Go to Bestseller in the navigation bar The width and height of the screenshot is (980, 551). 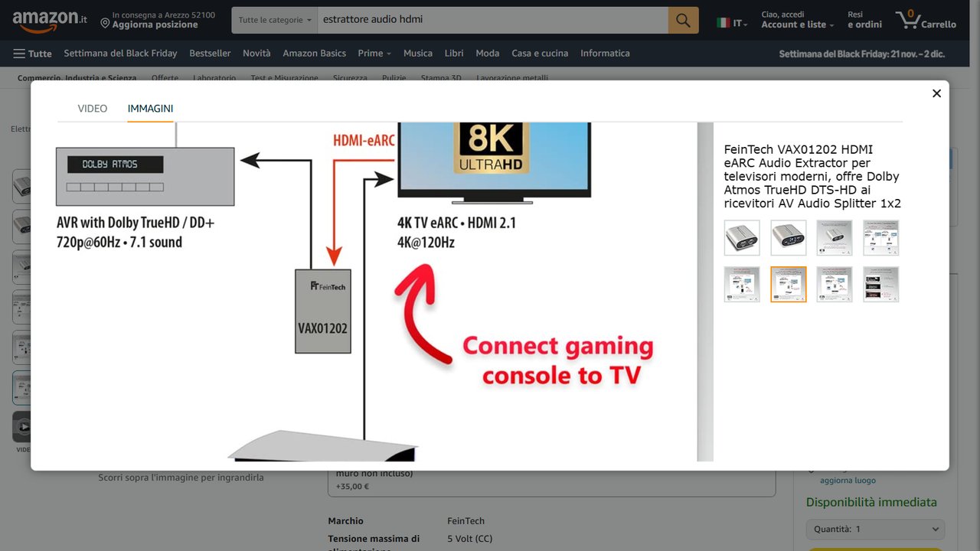[210, 54]
